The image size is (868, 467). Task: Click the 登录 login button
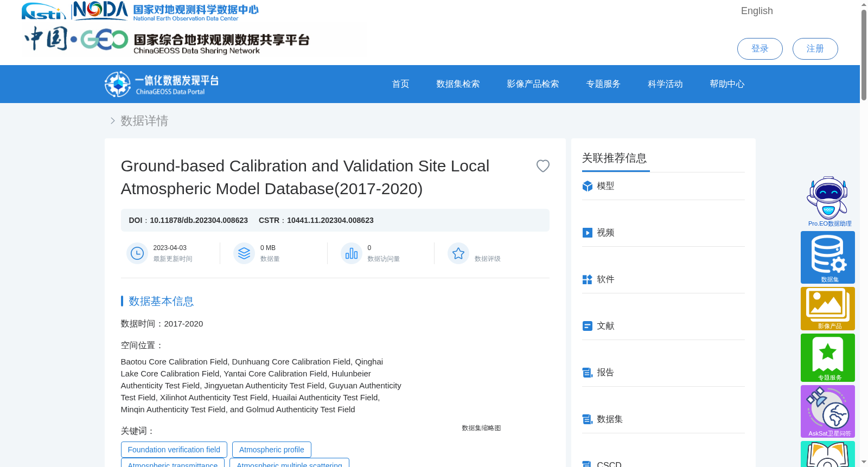click(x=759, y=49)
